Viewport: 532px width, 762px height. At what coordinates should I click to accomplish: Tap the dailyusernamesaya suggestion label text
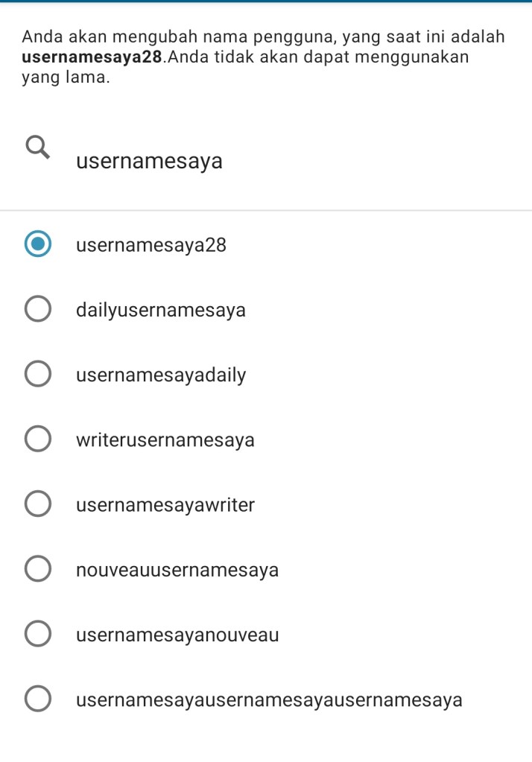click(161, 310)
